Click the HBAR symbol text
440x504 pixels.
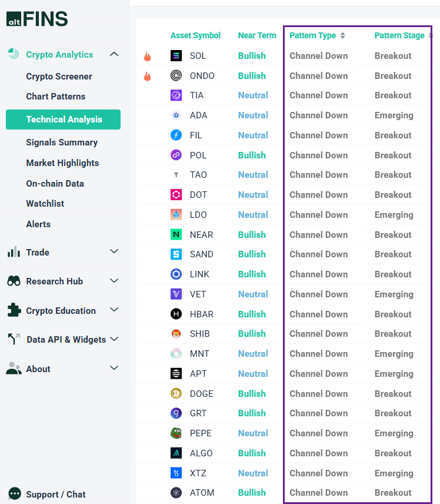(x=201, y=314)
